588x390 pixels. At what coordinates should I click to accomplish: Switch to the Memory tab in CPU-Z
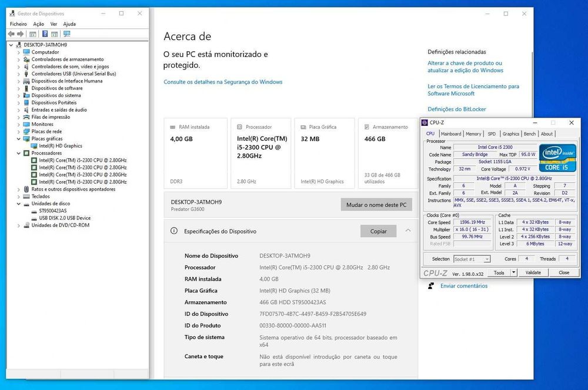coord(473,134)
